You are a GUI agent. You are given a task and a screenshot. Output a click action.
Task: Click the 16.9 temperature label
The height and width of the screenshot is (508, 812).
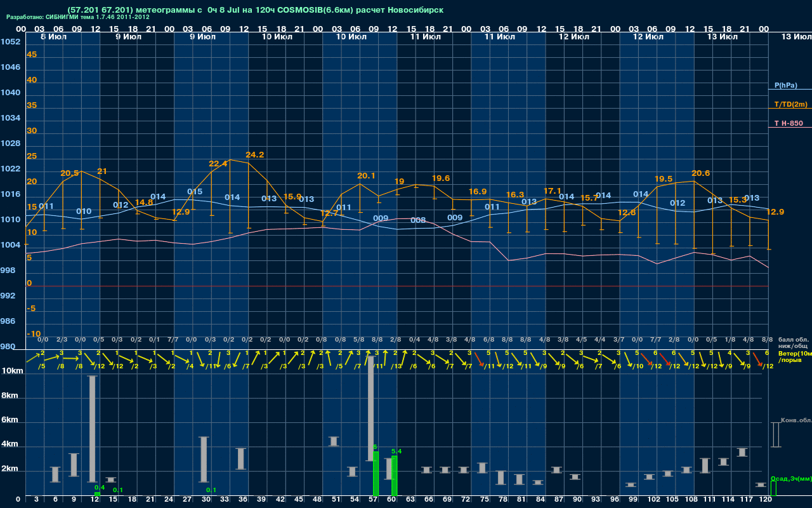pyautogui.click(x=478, y=191)
